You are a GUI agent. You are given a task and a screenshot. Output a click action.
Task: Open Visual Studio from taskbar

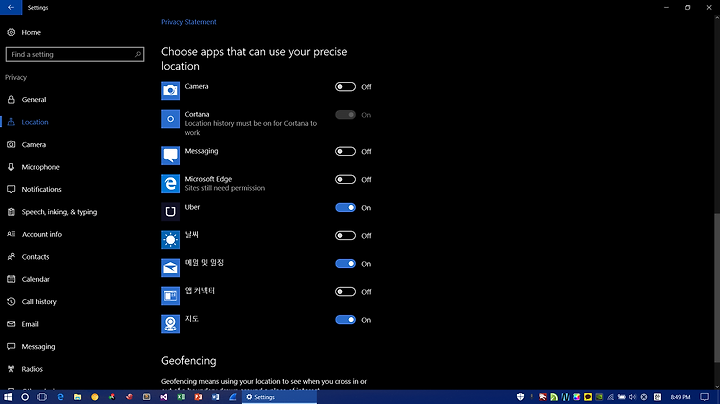click(x=164, y=397)
